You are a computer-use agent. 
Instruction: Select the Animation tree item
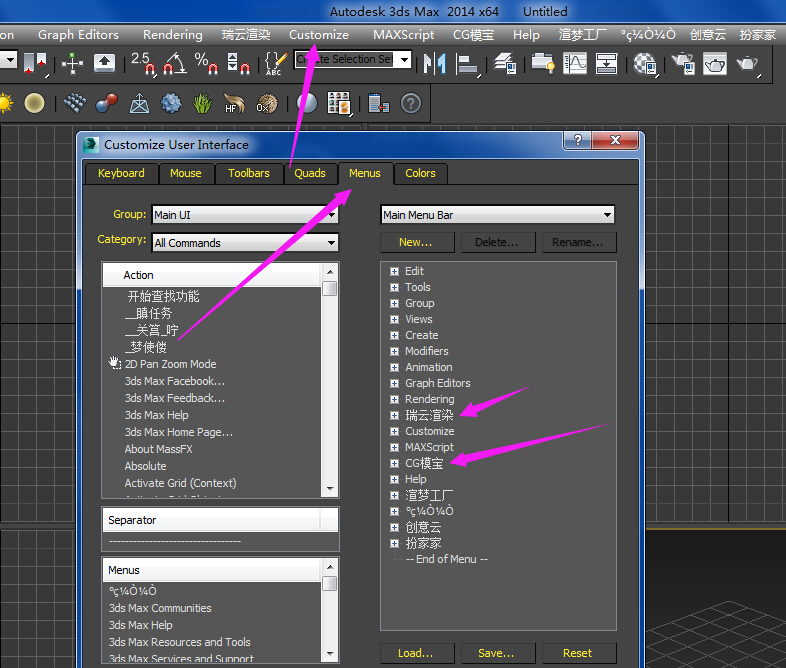coord(429,367)
